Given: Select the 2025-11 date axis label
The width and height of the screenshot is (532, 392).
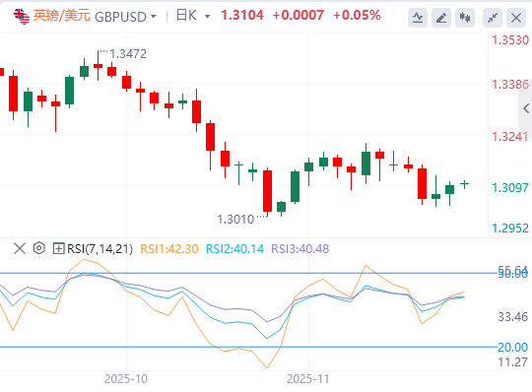Looking at the screenshot, I should point(307,379).
